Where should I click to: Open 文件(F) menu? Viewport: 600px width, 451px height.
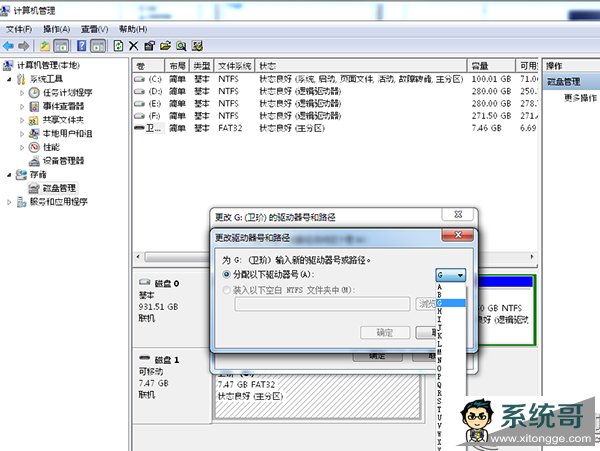pyautogui.click(x=19, y=29)
